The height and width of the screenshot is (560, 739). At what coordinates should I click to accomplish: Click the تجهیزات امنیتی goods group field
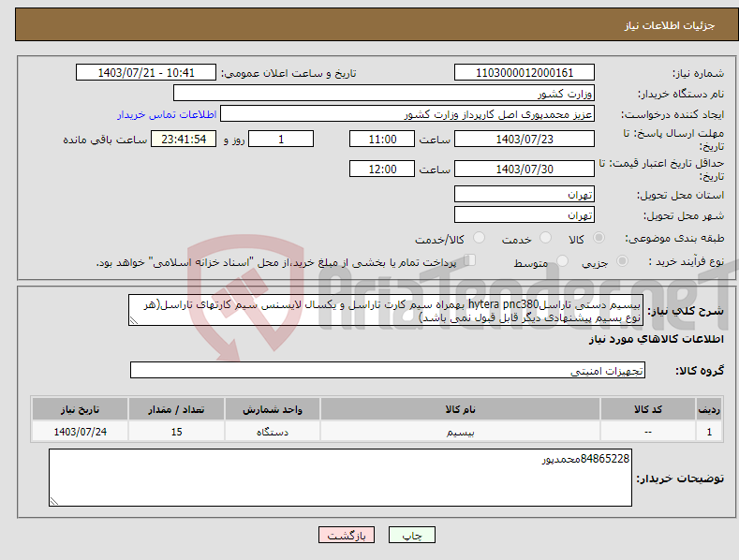(388, 371)
